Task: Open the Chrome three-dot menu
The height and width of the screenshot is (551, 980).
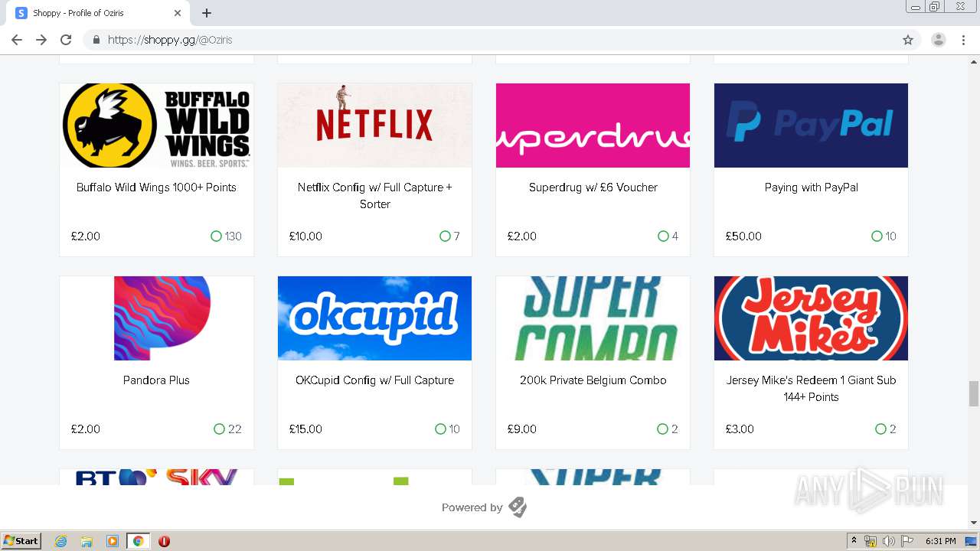Action: pos(963,40)
